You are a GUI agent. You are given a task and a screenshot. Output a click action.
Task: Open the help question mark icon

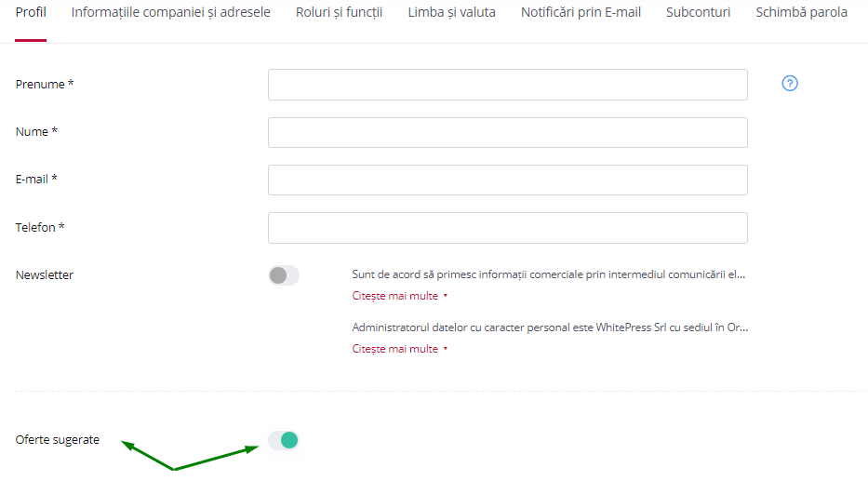[790, 84]
